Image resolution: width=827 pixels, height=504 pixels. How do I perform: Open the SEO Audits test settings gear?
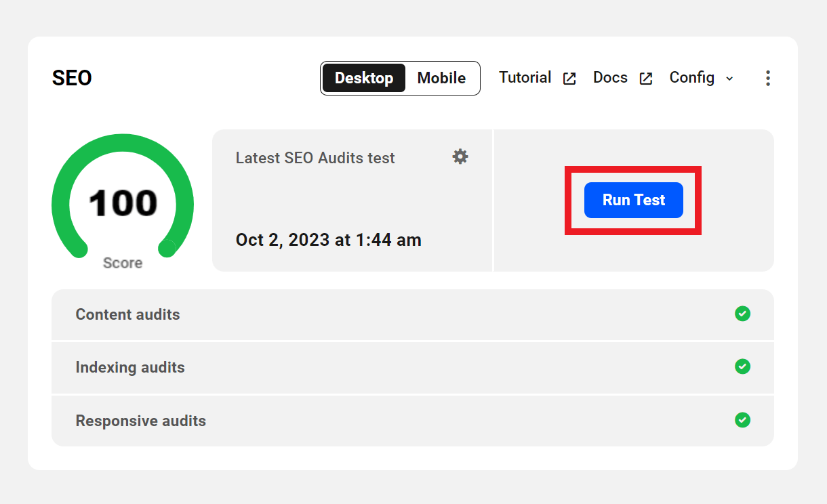coord(460,157)
